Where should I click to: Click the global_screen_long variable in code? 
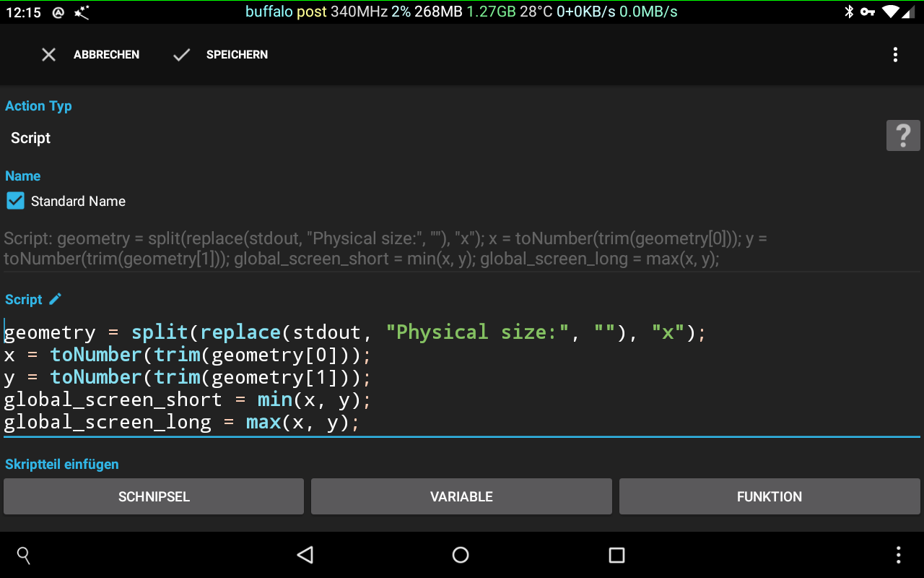tap(108, 422)
